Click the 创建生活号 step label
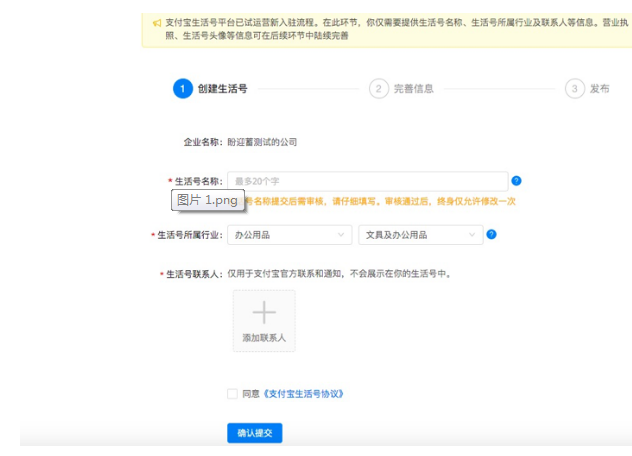This screenshot has height=456, width=632. 222,89
